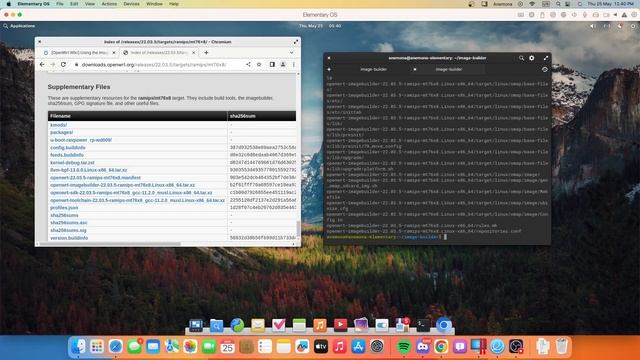The height and width of the screenshot is (360, 640).
Task: Open the session power indicator
Action: coord(633,26)
